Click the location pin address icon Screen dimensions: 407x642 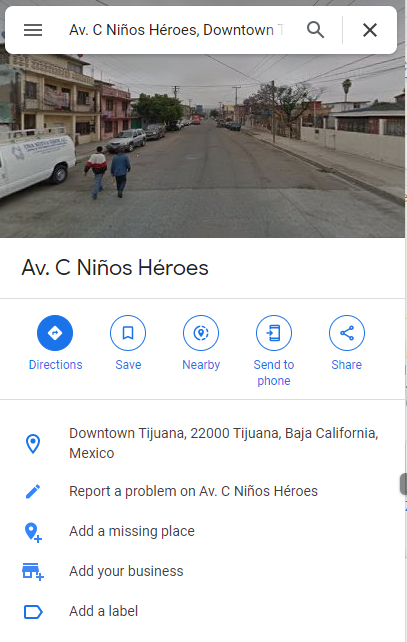click(x=33, y=443)
